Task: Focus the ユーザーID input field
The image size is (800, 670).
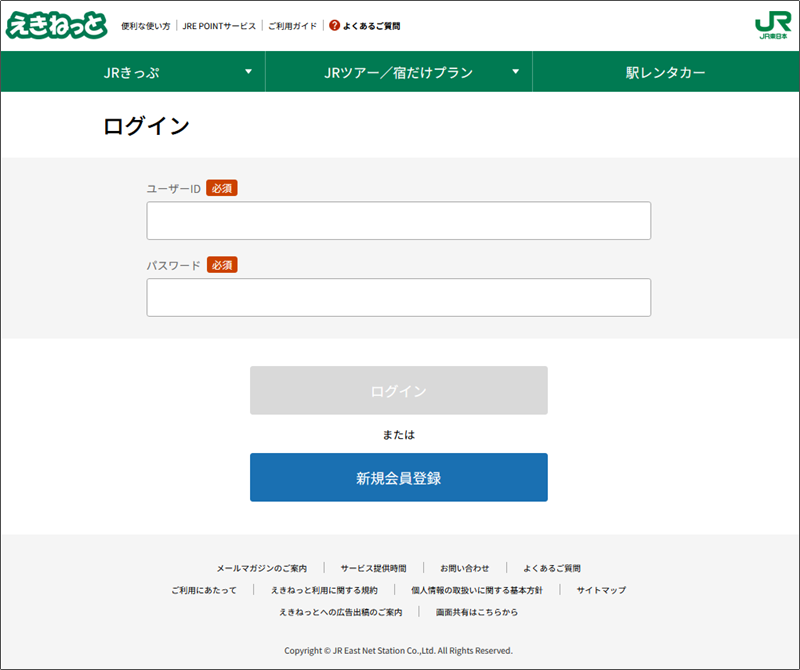Action: click(x=398, y=220)
